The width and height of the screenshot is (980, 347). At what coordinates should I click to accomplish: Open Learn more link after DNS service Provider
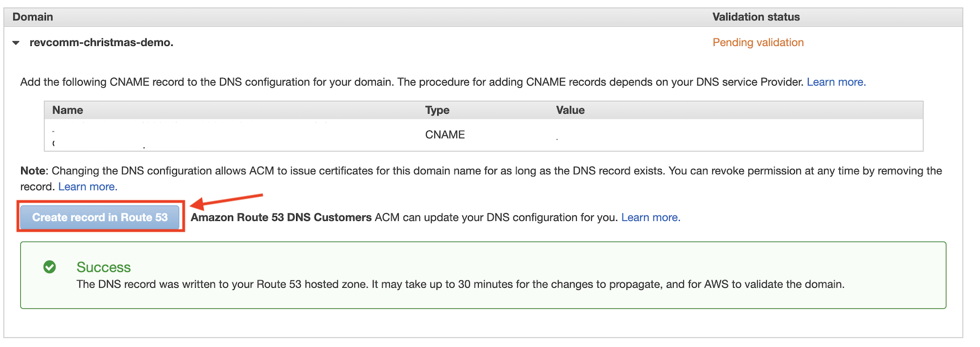[x=836, y=82]
